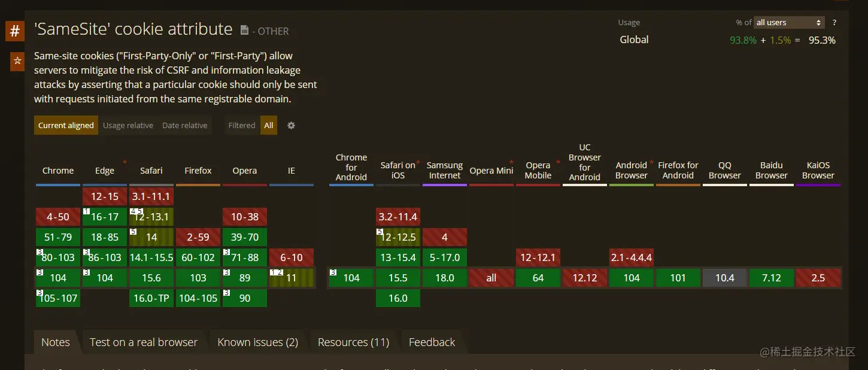
Task: Click the Baidu Browser header
Action: coord(772,170)
